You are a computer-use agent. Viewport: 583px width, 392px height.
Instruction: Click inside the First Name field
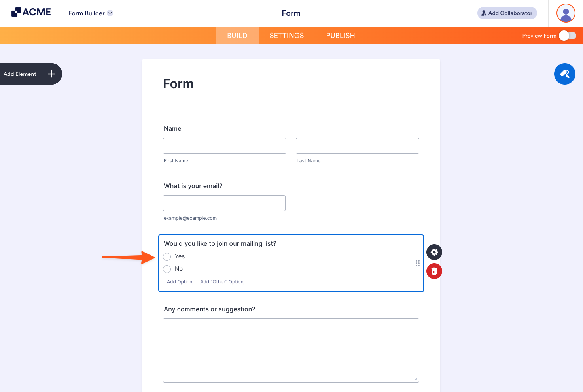coord(224,146)
